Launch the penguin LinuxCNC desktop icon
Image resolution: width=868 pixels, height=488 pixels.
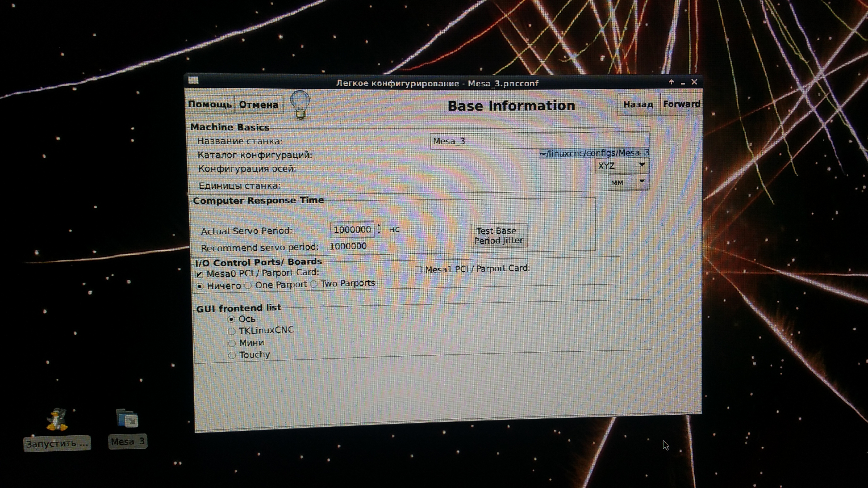click(x=57, y=420)
